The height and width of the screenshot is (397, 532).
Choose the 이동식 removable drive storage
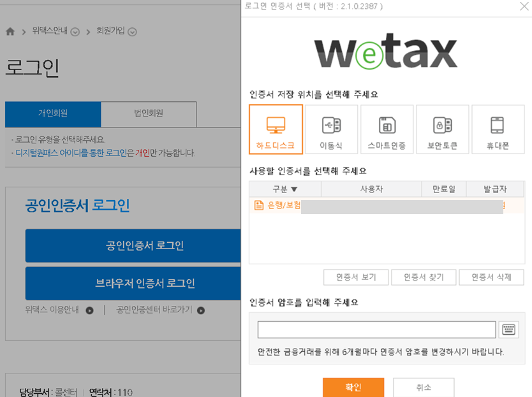point(331,129)
